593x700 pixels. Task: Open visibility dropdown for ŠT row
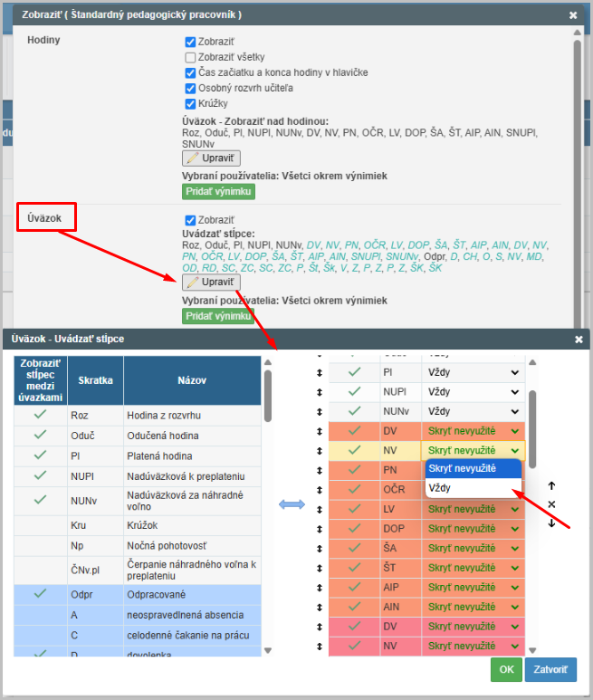point(473,568)
